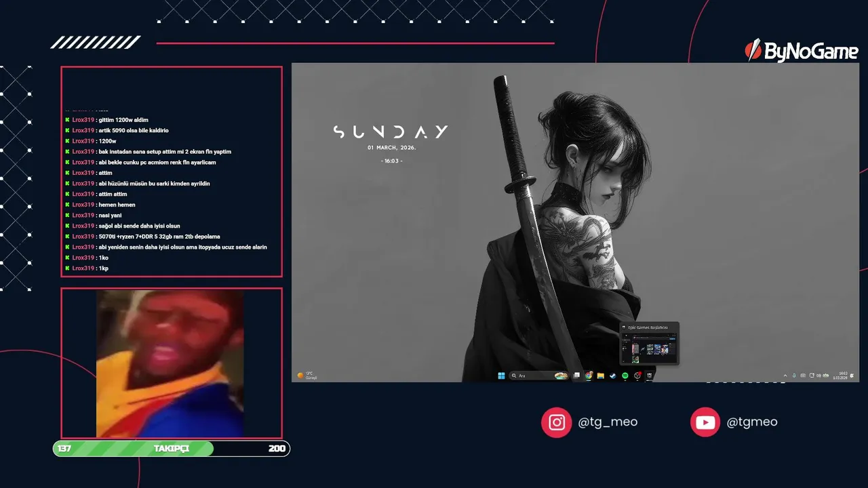Expand the hidden system tray icons chevron
This screenshot has width=868, height=488.
[x=785, y=375]
